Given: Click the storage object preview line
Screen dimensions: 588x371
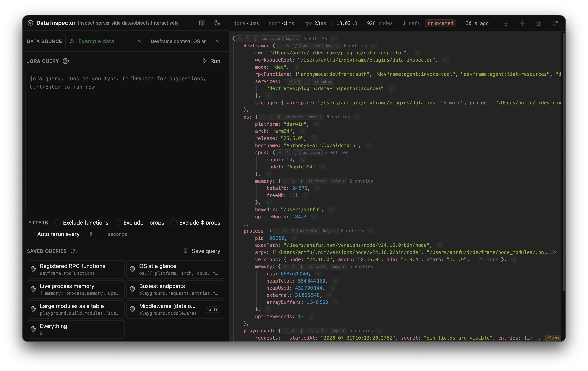Looking at the screenshot, I should (x=408, y=103).
